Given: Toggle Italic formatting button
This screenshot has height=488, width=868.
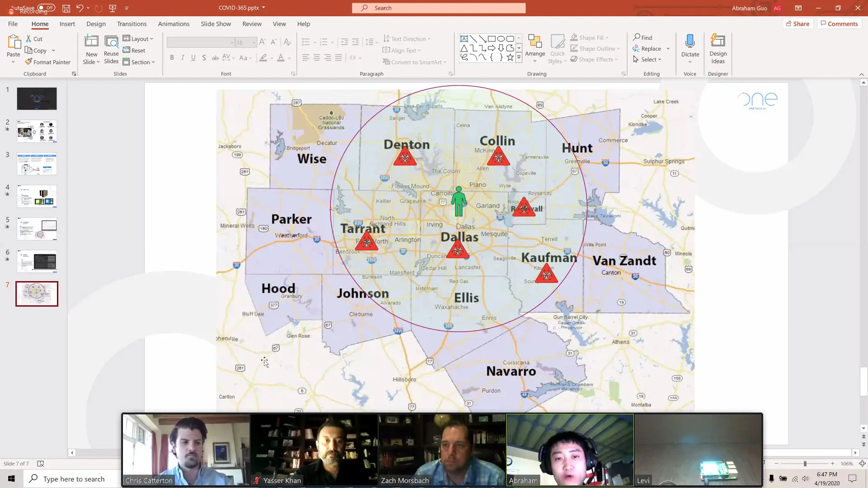Looking at the screenshot, I should [183, 58].
